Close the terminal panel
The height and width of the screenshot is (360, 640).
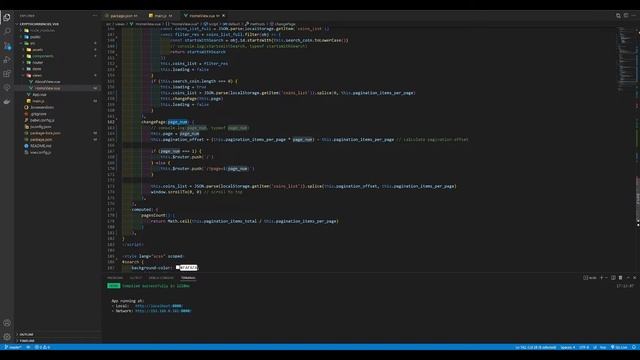pyautogui.click(x=635, y=278)
